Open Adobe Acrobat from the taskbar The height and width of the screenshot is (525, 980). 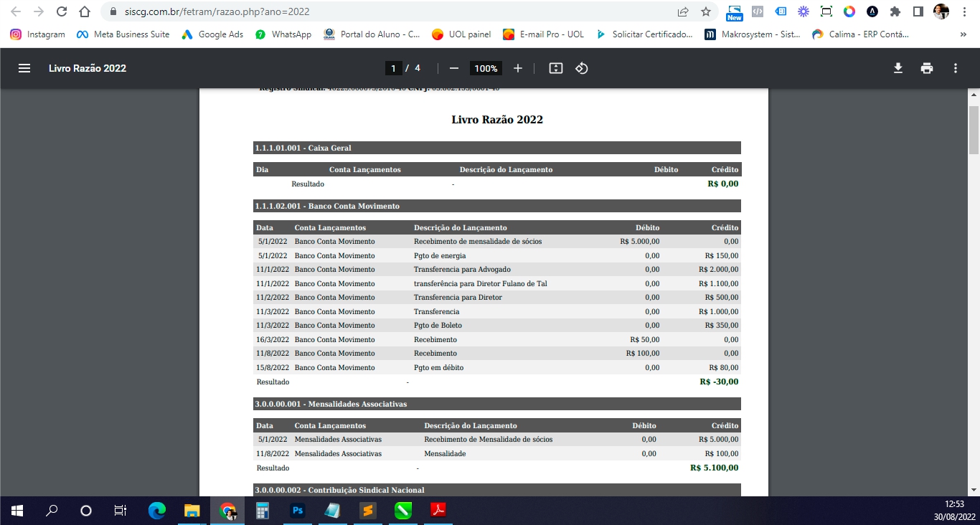(438, 511)
